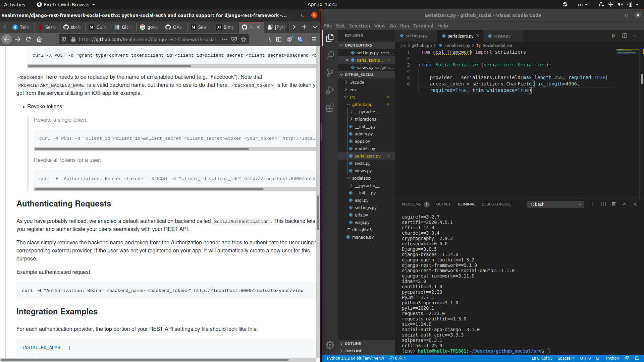Open the Explorer view in VS Code activity bar
The image size is (644, 362).
330,38
